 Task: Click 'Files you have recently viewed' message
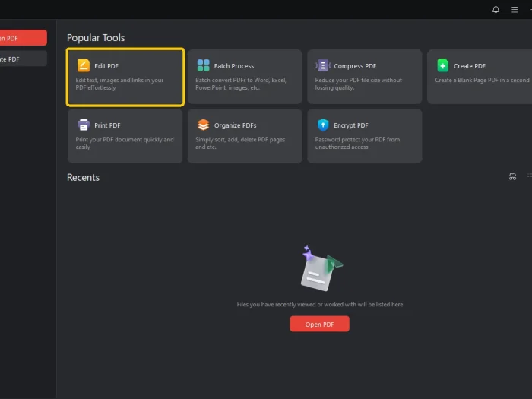click(x=320, y=304)
